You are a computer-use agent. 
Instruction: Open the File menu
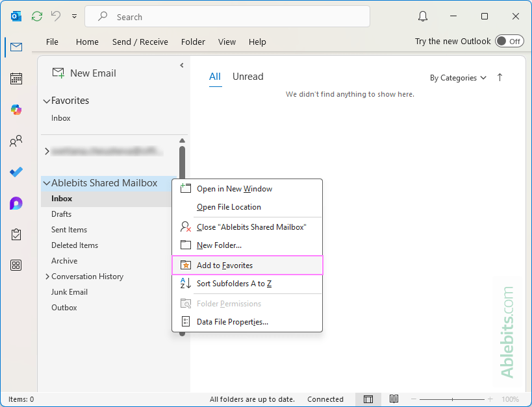click(52, 42)
